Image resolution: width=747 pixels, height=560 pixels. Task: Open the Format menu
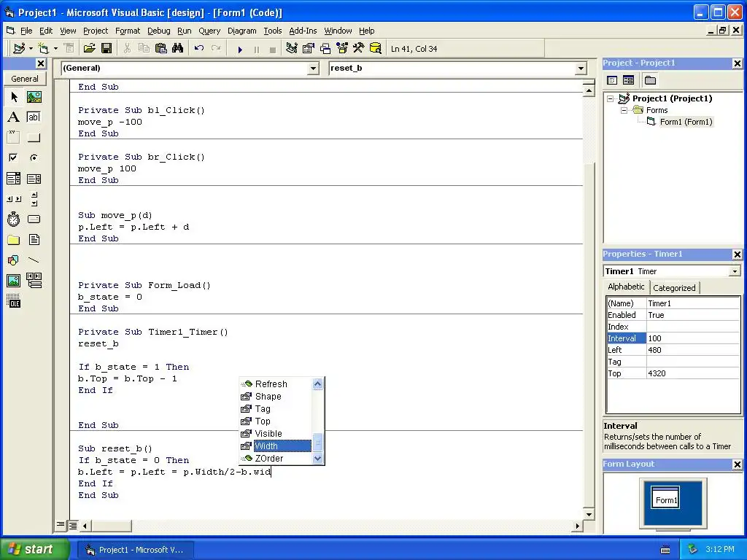pyautogui.click(x=128, y=31)
